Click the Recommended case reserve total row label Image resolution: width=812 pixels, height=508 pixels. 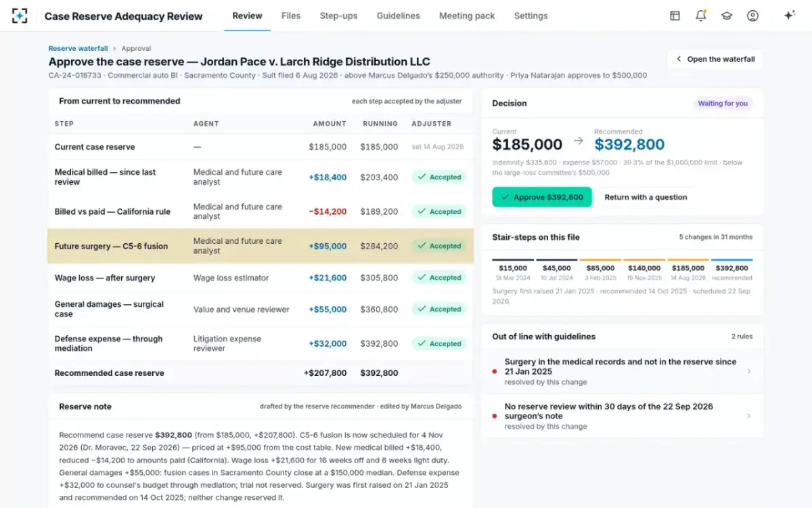point(110,373)
